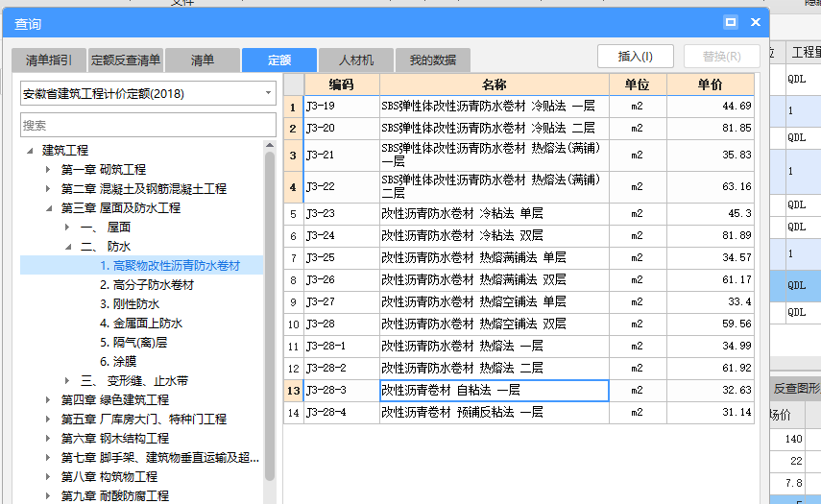The image size is (821, 504).
Task: Switch to the 清单指引 tab
Action: (49, 60)
